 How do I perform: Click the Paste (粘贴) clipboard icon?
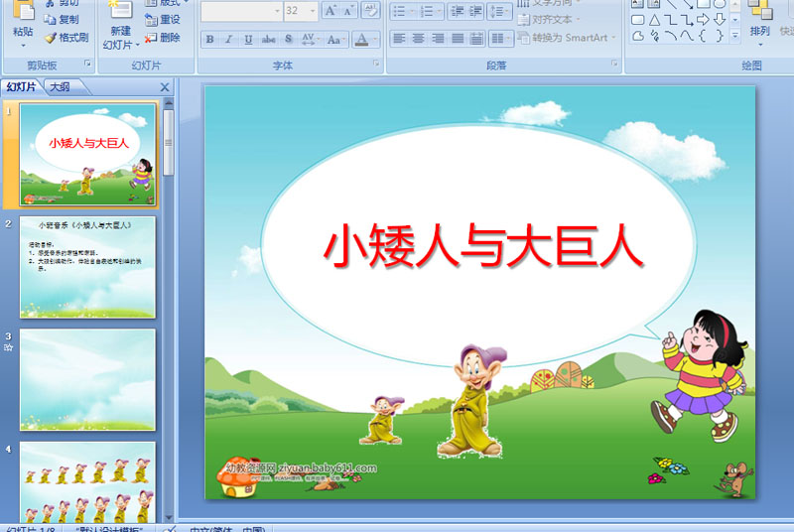point(23,10)
